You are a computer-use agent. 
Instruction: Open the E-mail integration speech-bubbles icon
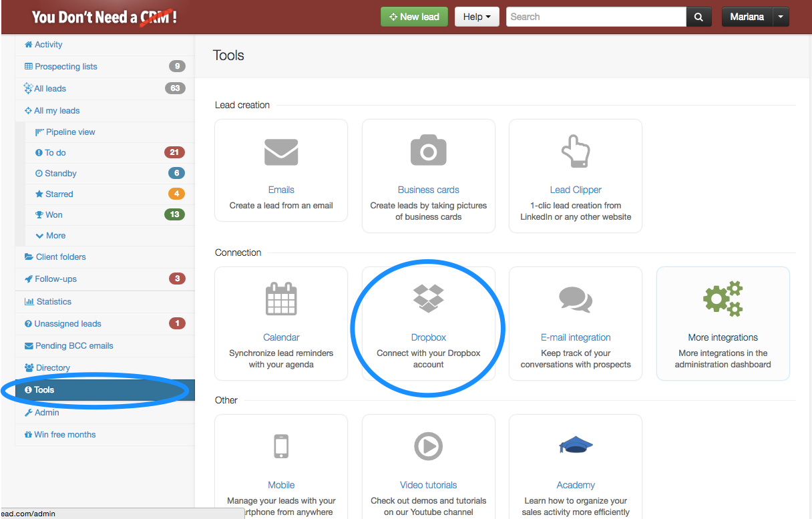click(x=575, y=299)
